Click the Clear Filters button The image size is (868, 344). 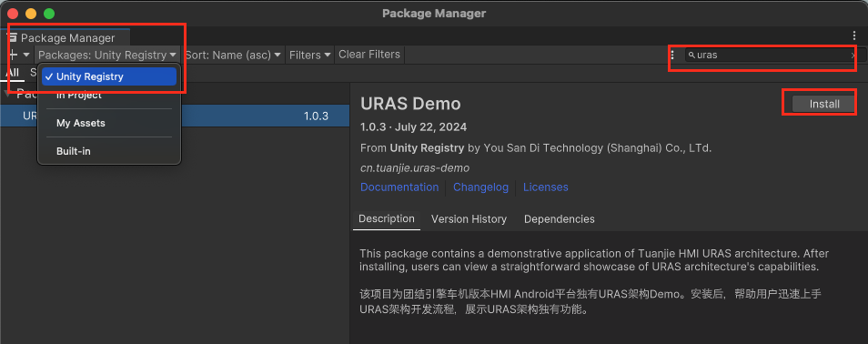point(369,55)
